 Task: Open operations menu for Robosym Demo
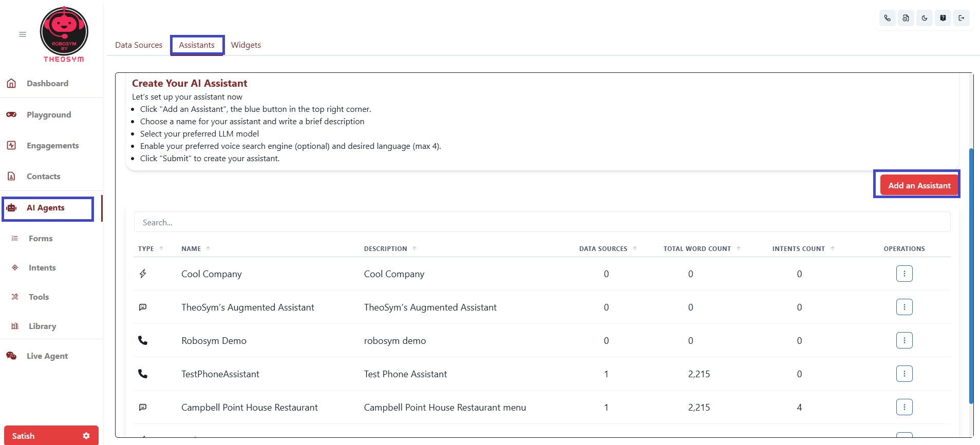point(904,340)
